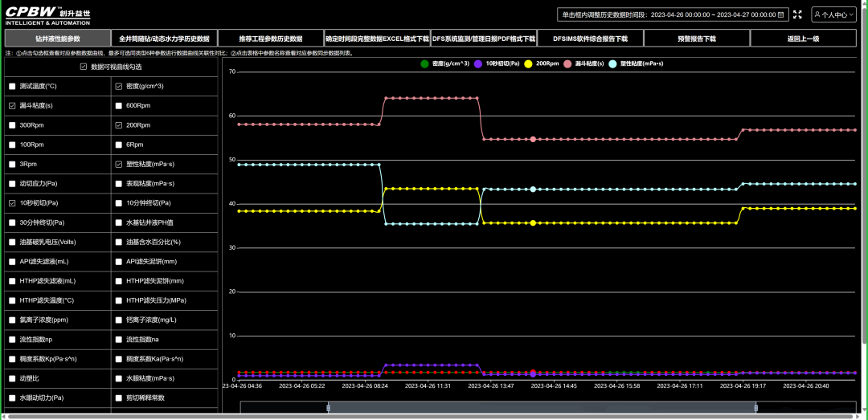Enable 油基破乳电压(Volts) checkbox

[x=12, y=242]
